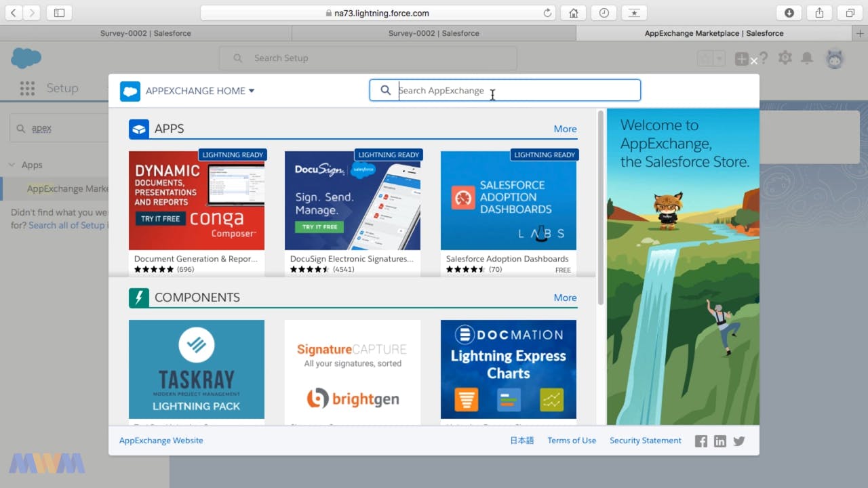Image resolution: width=868 pixels, height=488 pixels.
Task: Click More link for Components section
Action: tap(565, 298)
